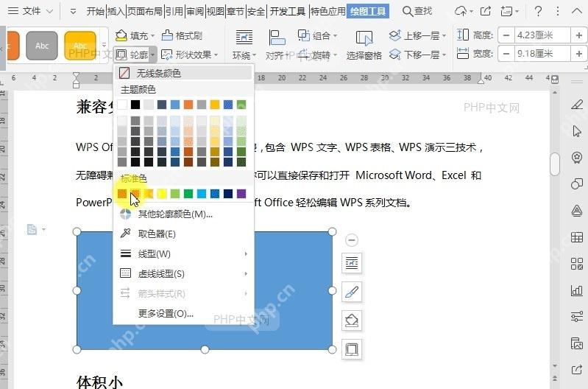Pick the black theme color swatch
This screenshot has height=389, width=588.
135,105
